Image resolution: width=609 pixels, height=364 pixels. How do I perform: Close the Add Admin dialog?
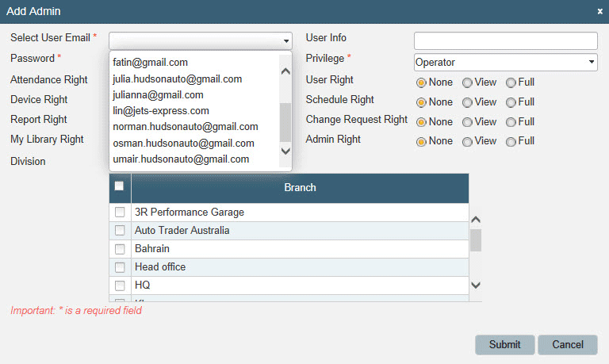pos(599,11)
